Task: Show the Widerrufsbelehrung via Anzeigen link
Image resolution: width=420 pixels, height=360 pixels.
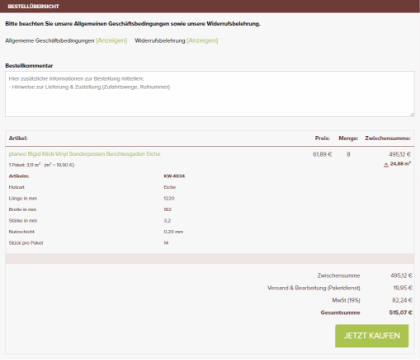Action: 202,41
